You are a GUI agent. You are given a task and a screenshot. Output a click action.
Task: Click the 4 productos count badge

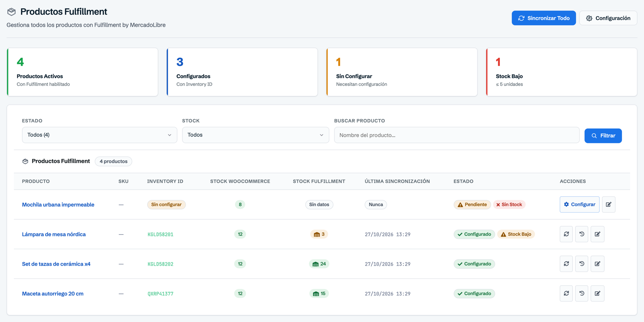tap(114, 161)
